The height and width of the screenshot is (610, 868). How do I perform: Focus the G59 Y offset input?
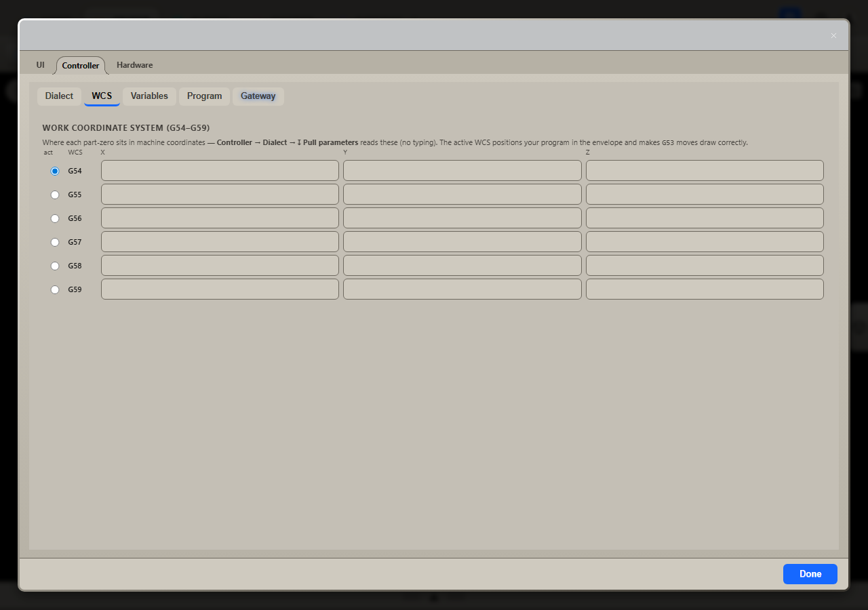click(462, 289)
